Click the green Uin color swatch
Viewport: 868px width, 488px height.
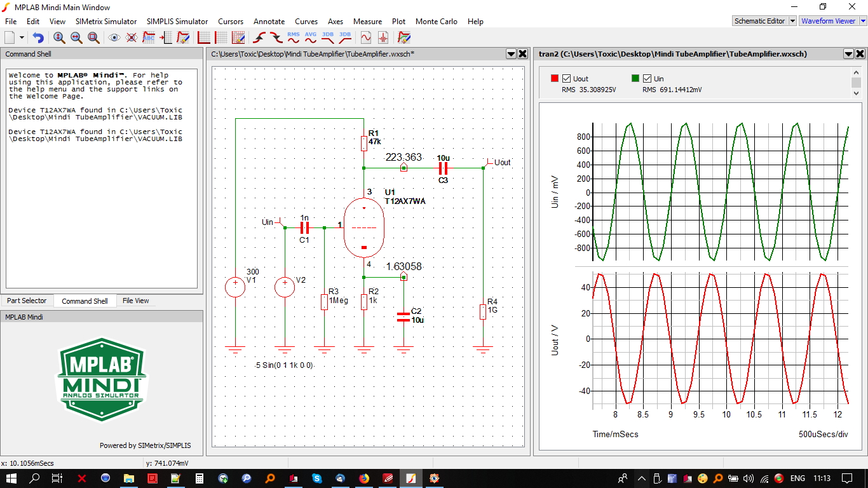point(635,78)
